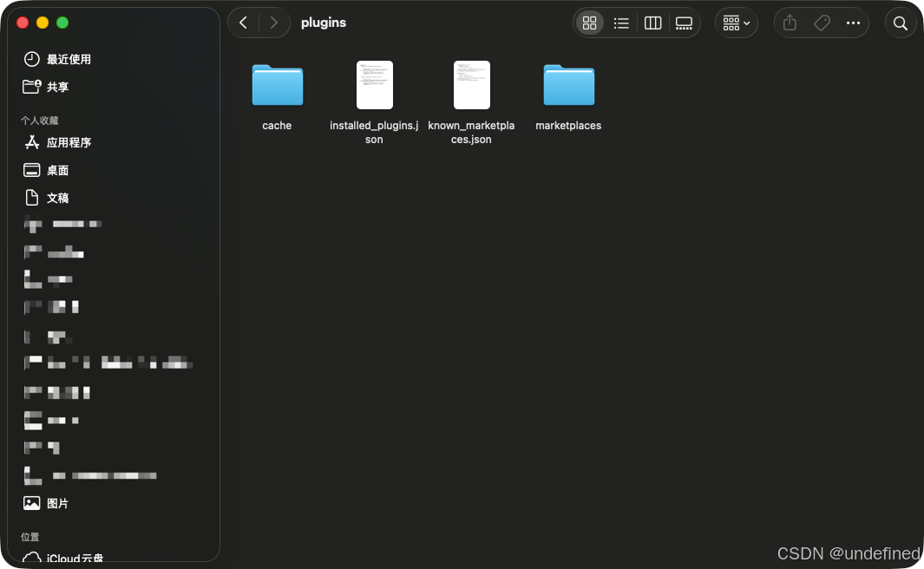Click the known_marketplaces.json file name

pyautogui.click(x=471, y=133)
